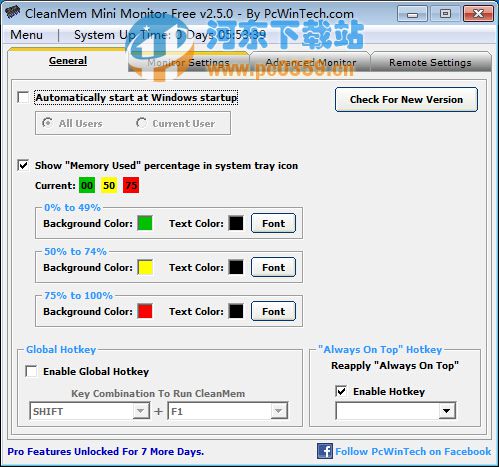499x467 pixels.
Task: Click Font button for 75% to 100%
Action: pos(273,311)
